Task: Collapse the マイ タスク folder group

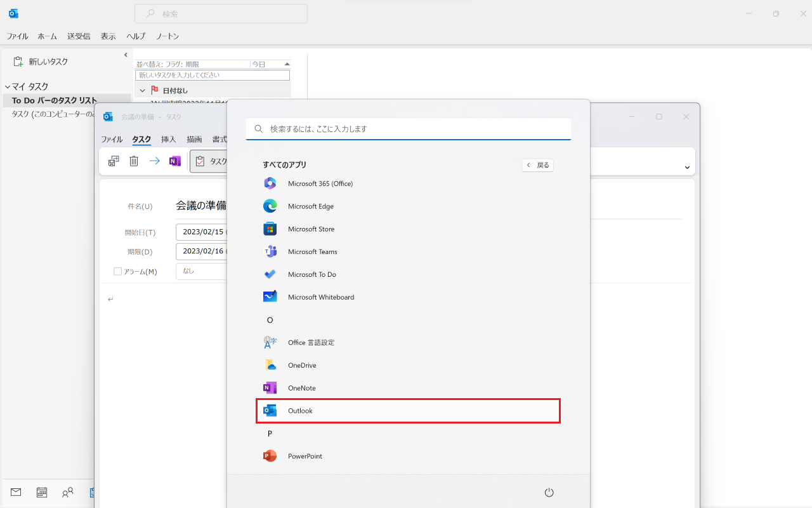Action: point(8,87)
